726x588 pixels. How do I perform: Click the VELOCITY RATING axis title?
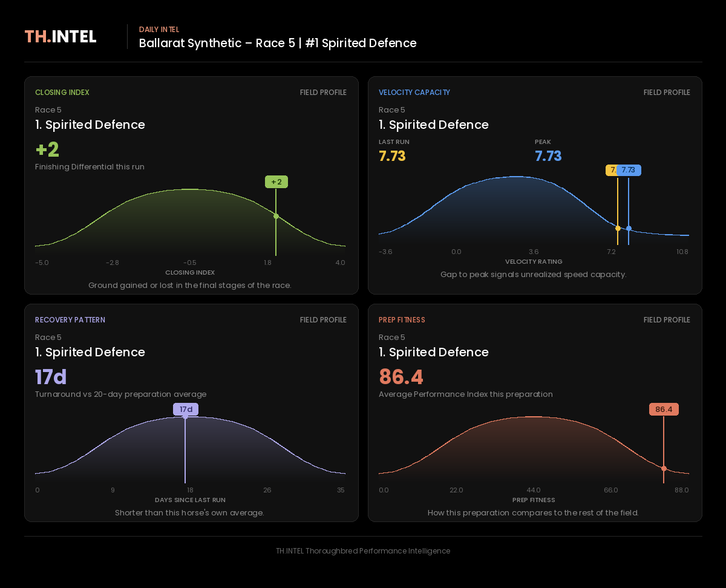coord(534,262)
